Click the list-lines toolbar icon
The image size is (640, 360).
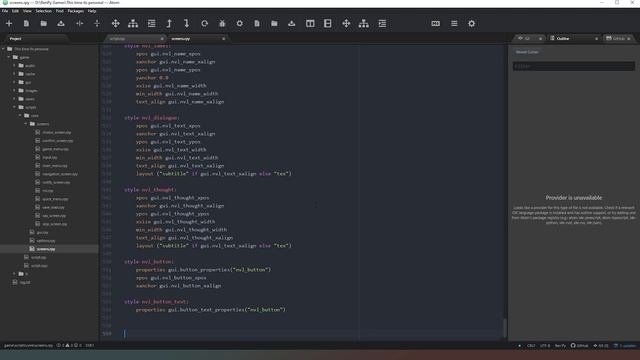(x=454, y=24)
